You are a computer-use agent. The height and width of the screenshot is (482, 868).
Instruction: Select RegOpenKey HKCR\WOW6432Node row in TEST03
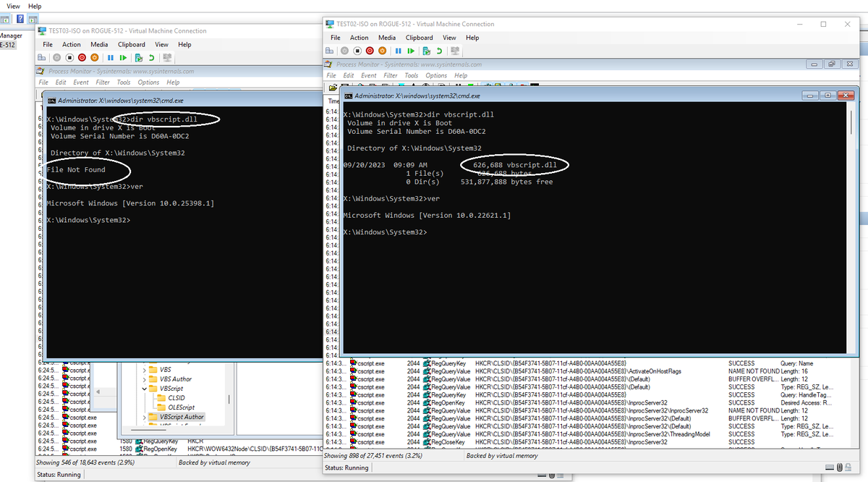(179, 449)
